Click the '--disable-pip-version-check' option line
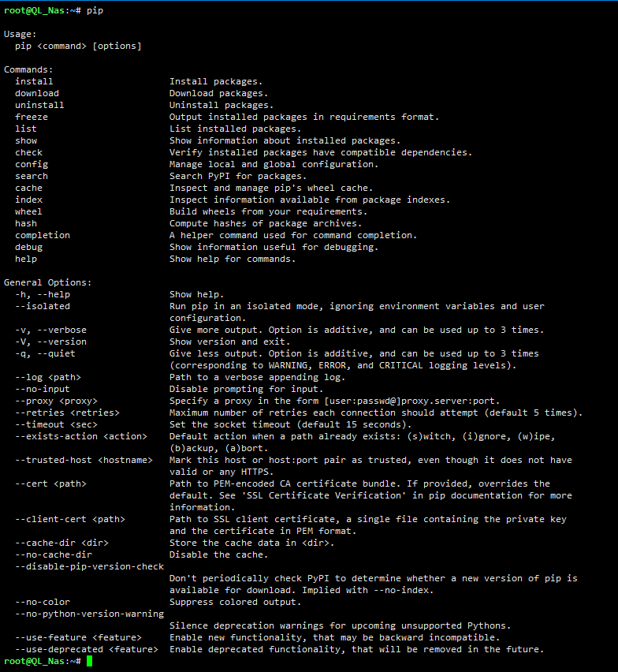Image resolution: width=618 pixels, height=672 pixels. point(89,566)
